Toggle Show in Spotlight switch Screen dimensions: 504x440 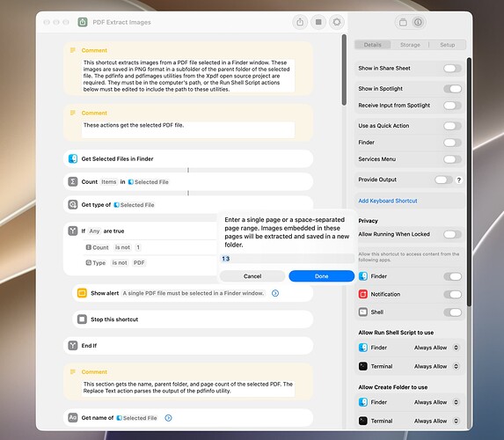(452, 89)
